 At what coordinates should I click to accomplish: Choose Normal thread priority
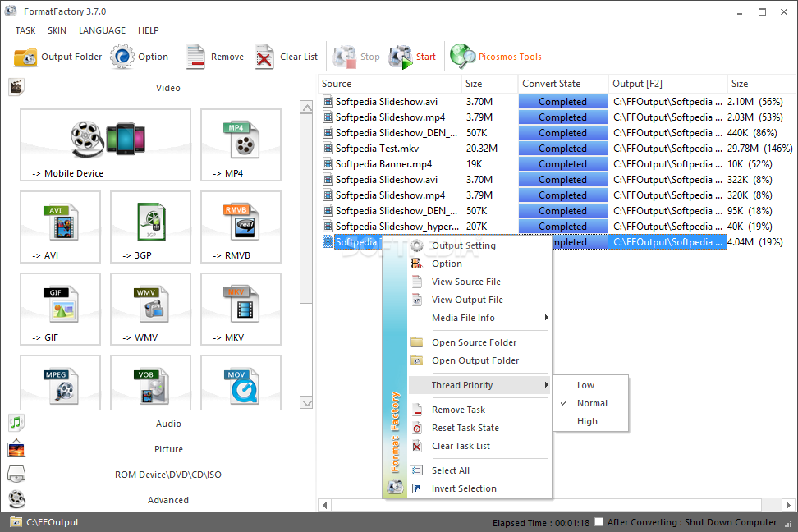click(590, 403)
